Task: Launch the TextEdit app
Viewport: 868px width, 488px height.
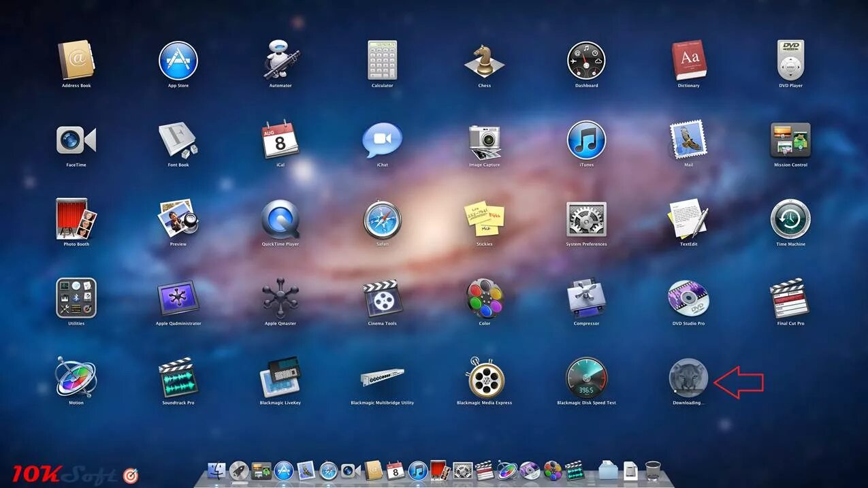Action: pos(689,219)
